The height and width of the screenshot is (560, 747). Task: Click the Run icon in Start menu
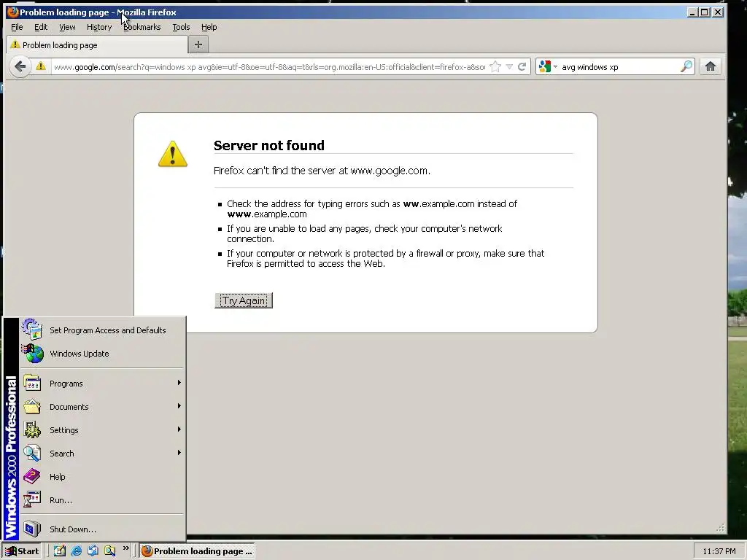point(32,500)
